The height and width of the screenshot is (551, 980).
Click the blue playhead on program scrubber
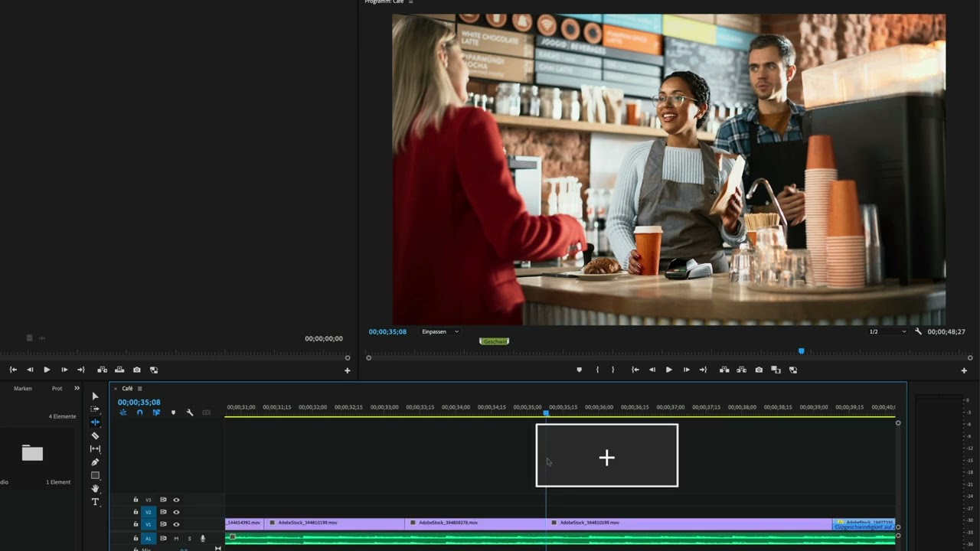[x=802, y=351]
